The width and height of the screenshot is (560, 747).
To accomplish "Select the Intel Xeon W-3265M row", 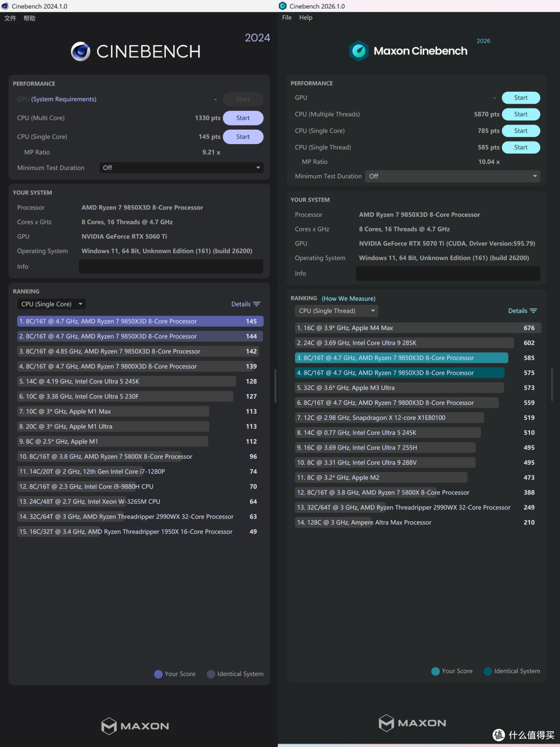I will (x=140, y=502).
